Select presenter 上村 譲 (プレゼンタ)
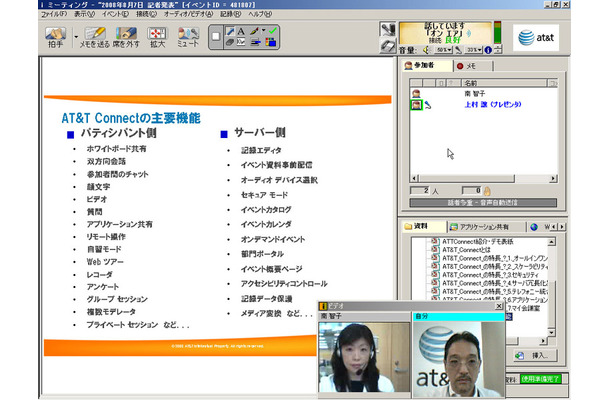This screenshot has width=610, height=400. pyautogui.click(x=493, y=104)
